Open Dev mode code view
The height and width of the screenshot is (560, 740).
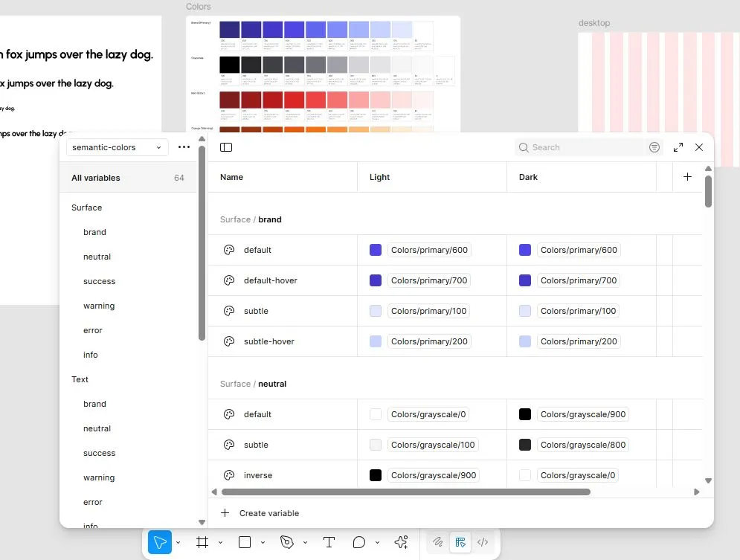(x=483, y=542)
